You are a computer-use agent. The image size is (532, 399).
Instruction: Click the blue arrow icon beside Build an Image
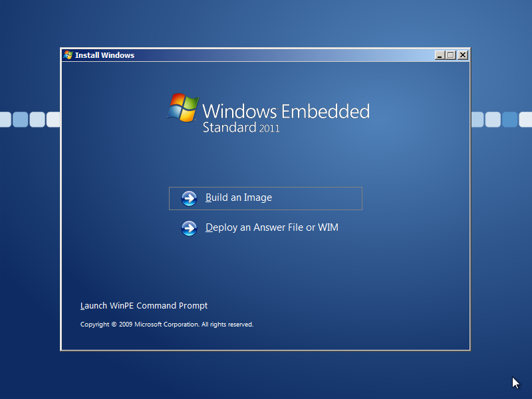coord(189,198)
